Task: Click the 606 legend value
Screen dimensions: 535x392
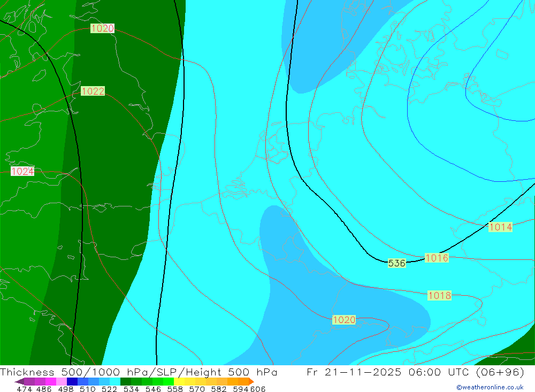Action: point(258,389)
